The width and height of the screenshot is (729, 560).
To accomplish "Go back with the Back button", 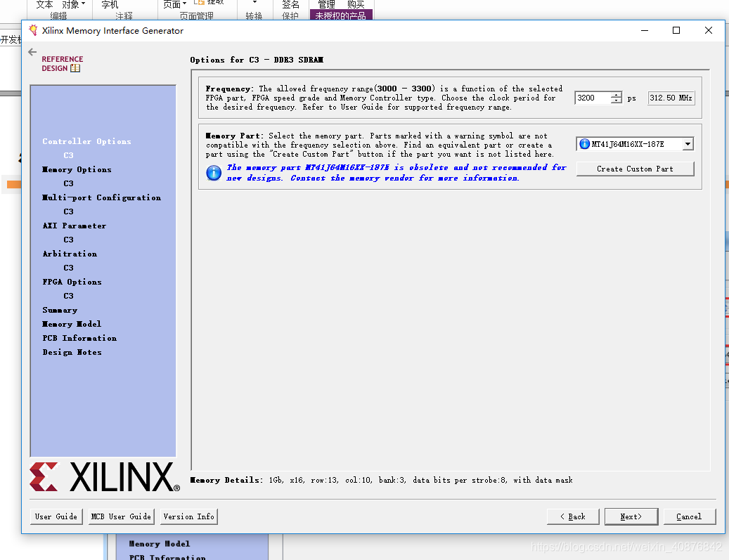I will (x=573, y=516).
